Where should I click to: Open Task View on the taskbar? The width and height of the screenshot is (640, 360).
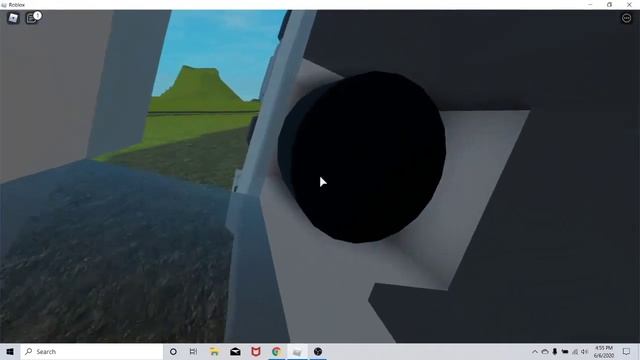(193, 351)
